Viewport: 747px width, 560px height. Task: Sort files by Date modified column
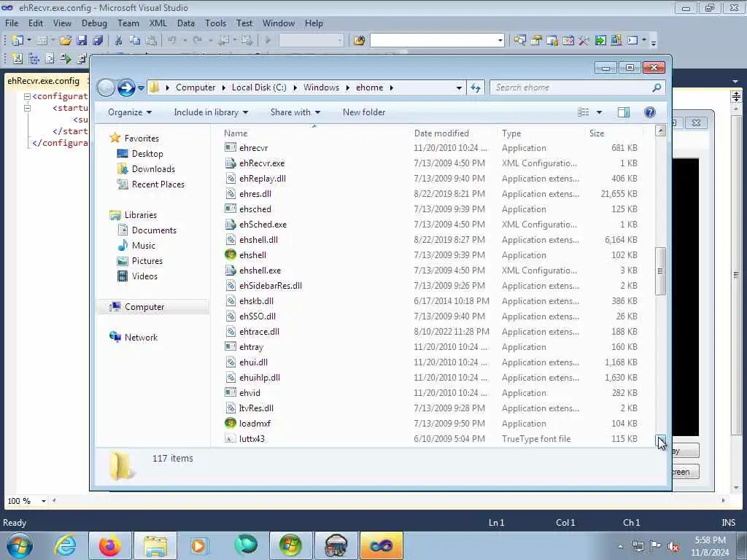pos(441,133)
